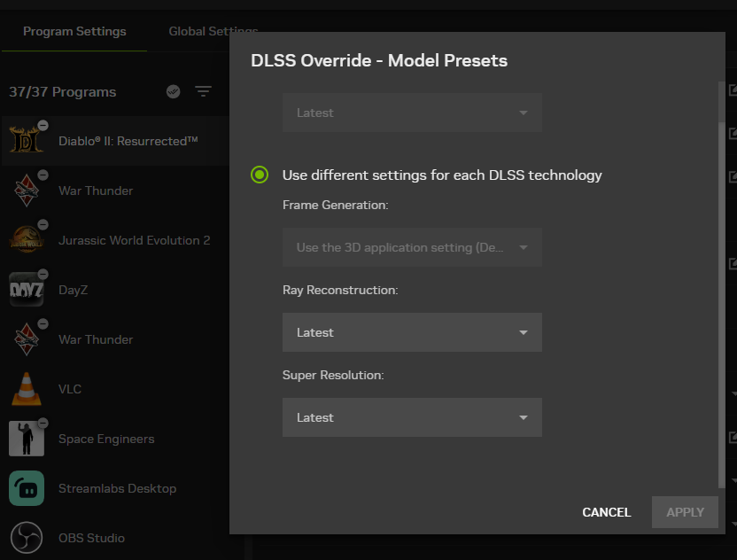Select 'Use different settings for each DLSS technology'
The height and width of the screenshot is (560, 737).
click(x=260, y=175)
